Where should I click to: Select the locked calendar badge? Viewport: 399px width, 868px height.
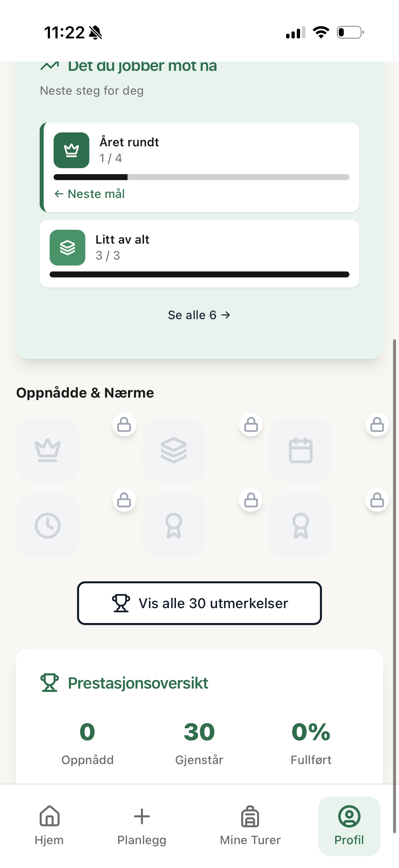[300, 450]
